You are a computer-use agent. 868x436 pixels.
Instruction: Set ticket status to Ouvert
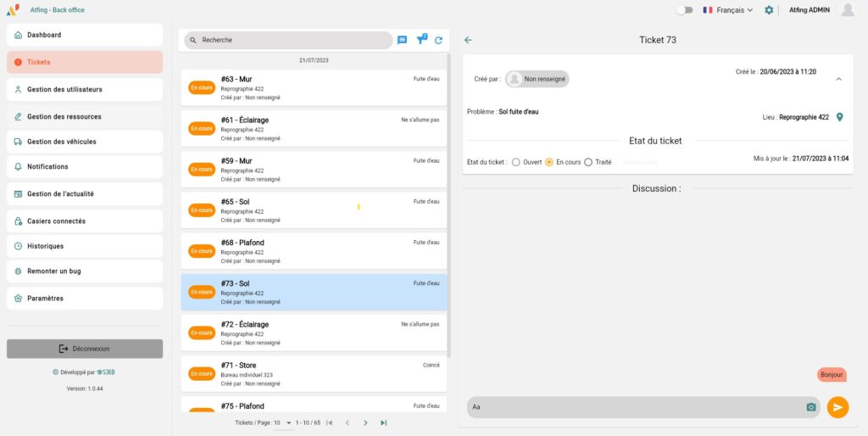pos(515,162)
